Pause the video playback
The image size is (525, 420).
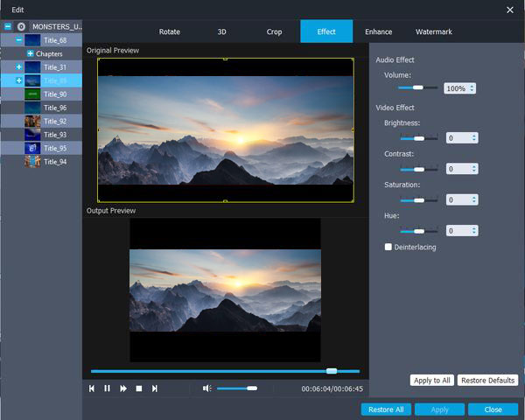click(x=107, y=388)
